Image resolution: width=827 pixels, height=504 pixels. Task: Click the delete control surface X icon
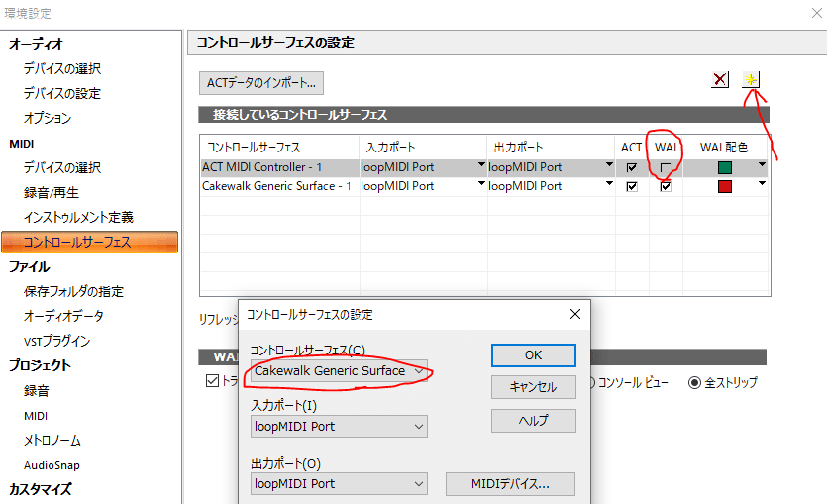(x=720, y=80)
